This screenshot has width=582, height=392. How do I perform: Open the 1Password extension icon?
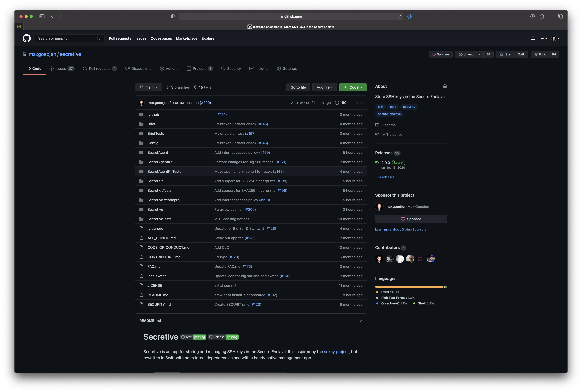[x=409, y=17]
